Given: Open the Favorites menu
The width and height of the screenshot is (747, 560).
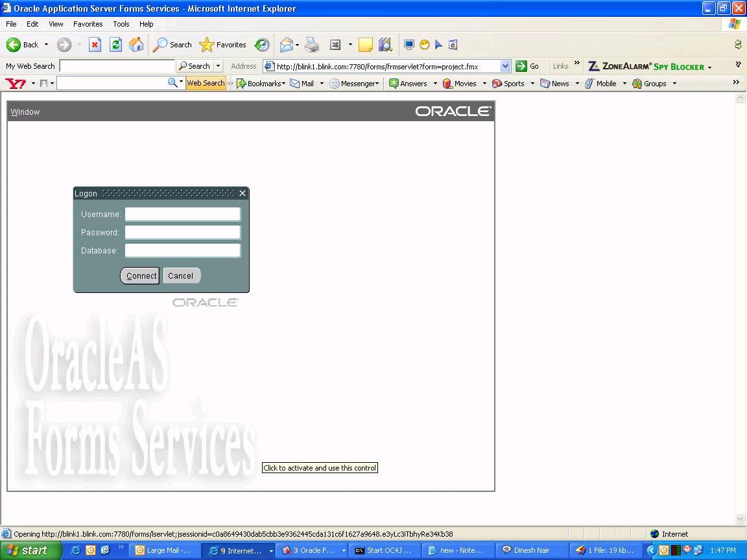Looking at the screenshot, I should pyautogui.click(x=88, y=24).
